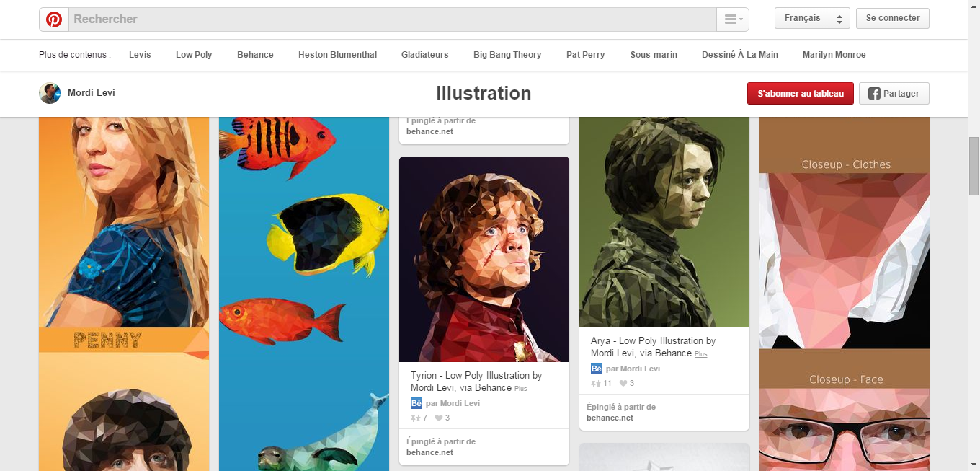980x471 pixels.
Task: Open behance.net source below Arya pin
Action: (x=610, y=418)
